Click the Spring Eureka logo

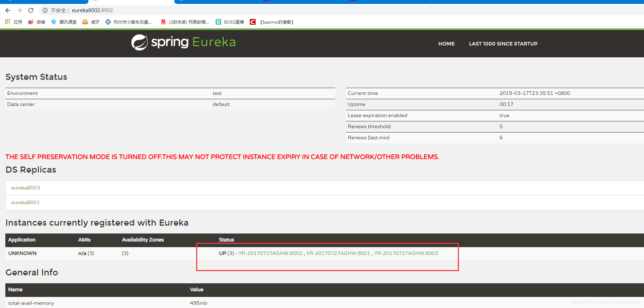click(x=183, y=42)
